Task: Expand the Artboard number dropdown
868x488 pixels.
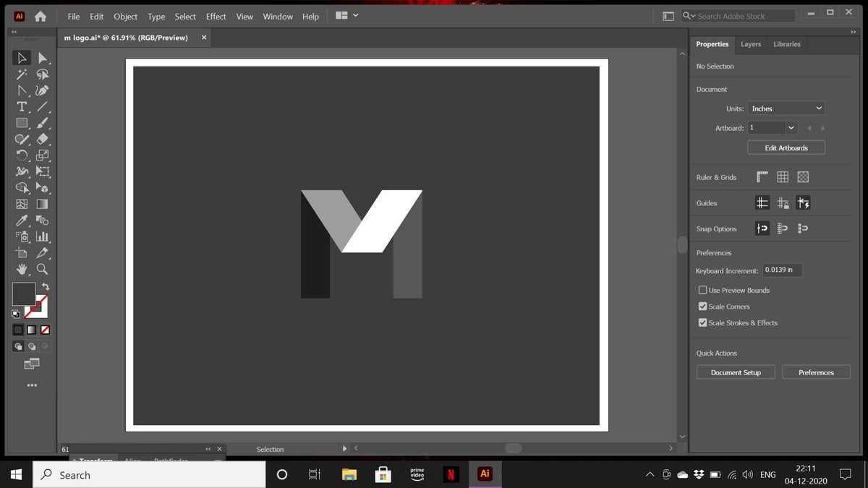Action: [791, 128]
